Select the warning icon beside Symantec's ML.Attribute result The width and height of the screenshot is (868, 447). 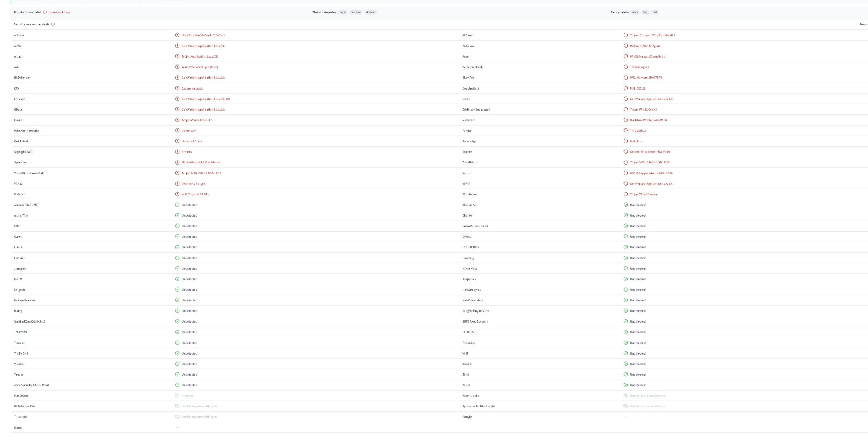coord(178,162)
